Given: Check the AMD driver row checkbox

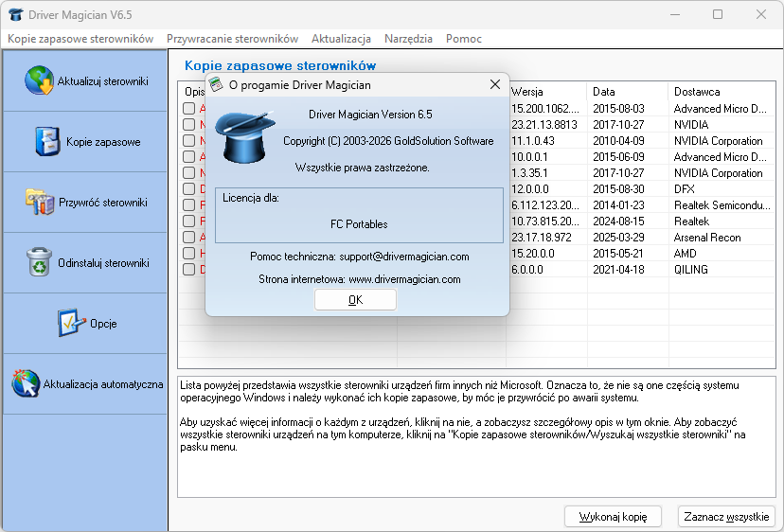Looking at the screenshot, I should pos(189,253).
